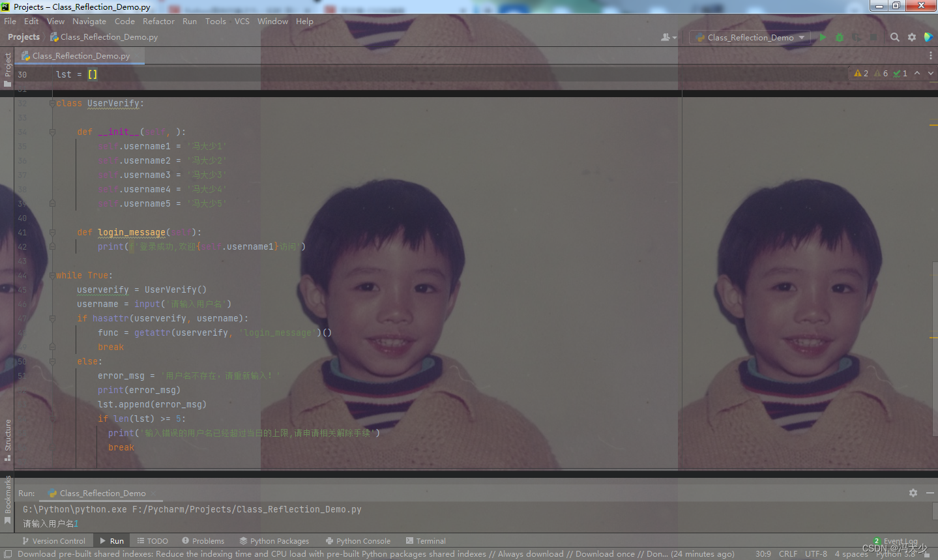The image size is (938, 560).
Task: Open the TODO tool window
Action: tap(153, 540)
